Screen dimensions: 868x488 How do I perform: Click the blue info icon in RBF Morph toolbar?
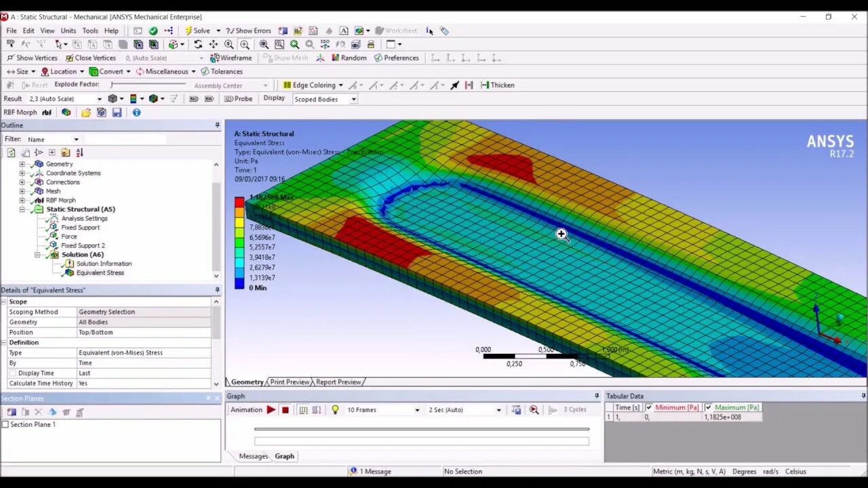tap(136, 113)
